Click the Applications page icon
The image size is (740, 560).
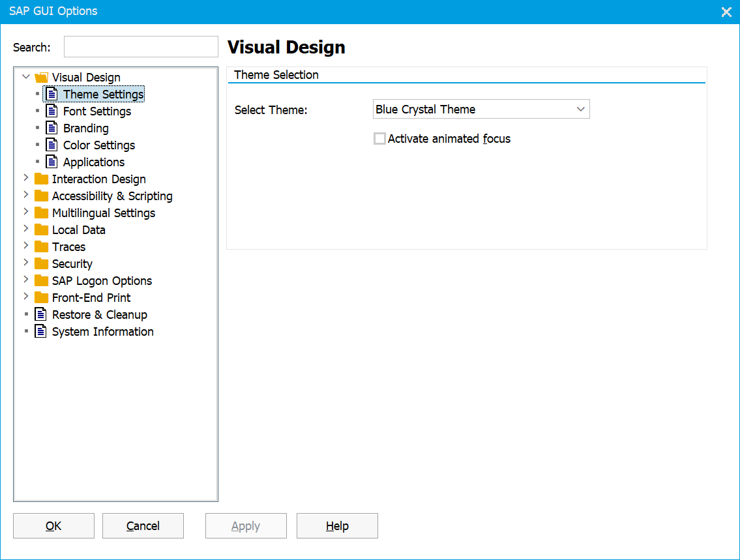click(52, 162)
